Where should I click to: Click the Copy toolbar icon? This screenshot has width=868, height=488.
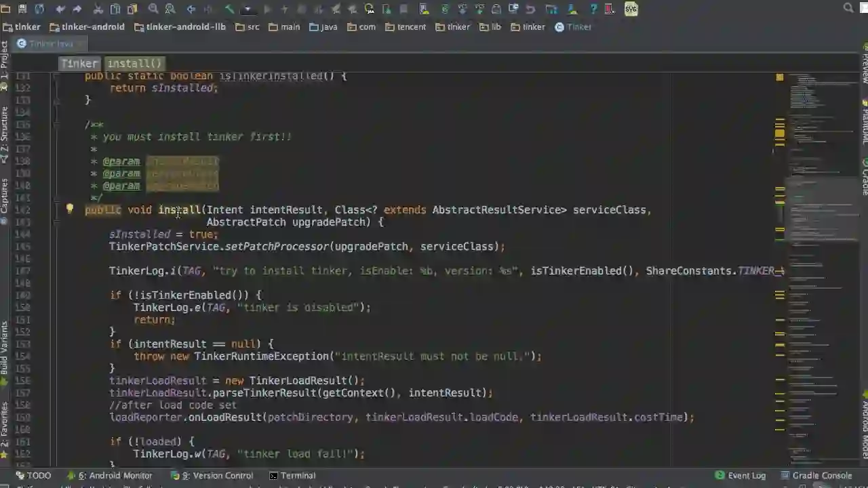(x=115, y=9)
